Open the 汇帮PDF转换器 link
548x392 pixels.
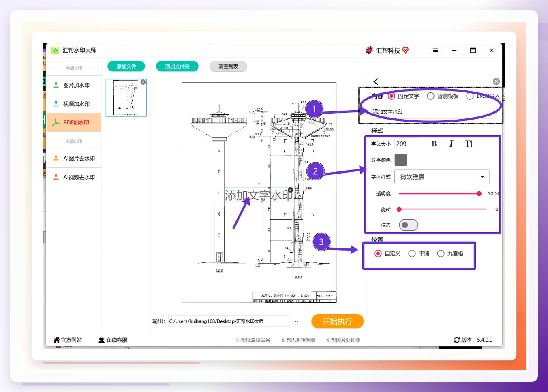click(298, 340)
